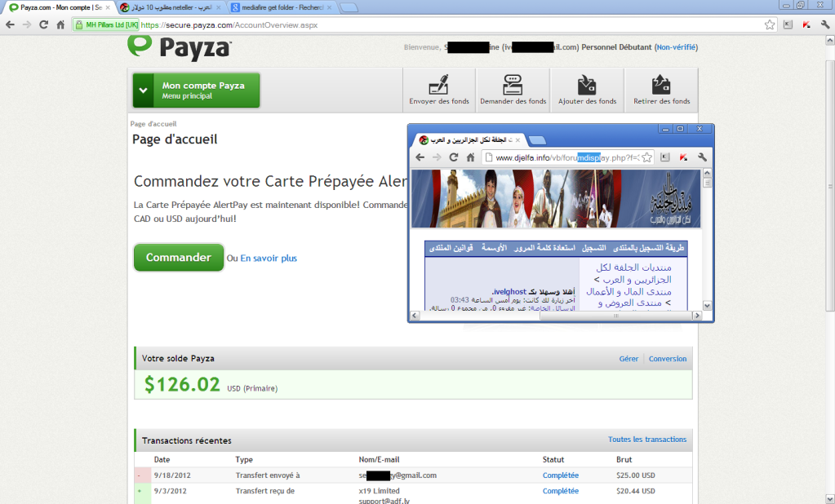
Task: Open home page in main browser window
Action: pyautogui.click(x=60, y=24)
